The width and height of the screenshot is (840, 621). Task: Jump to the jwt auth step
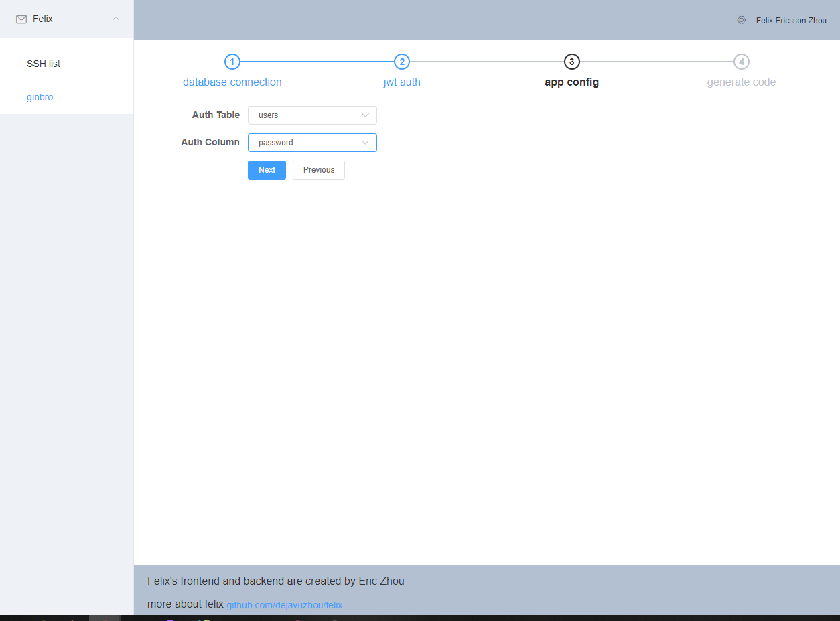402,82
